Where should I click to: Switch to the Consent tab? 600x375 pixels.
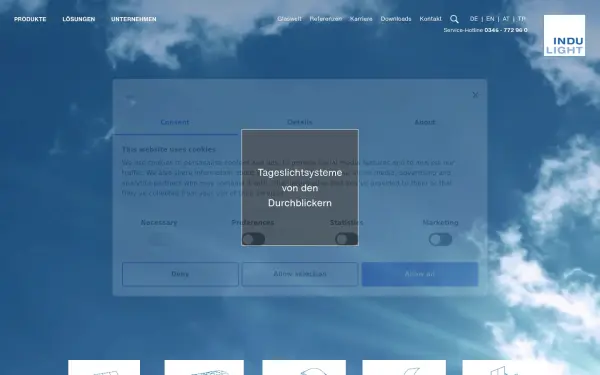click(x=175, y=122)
